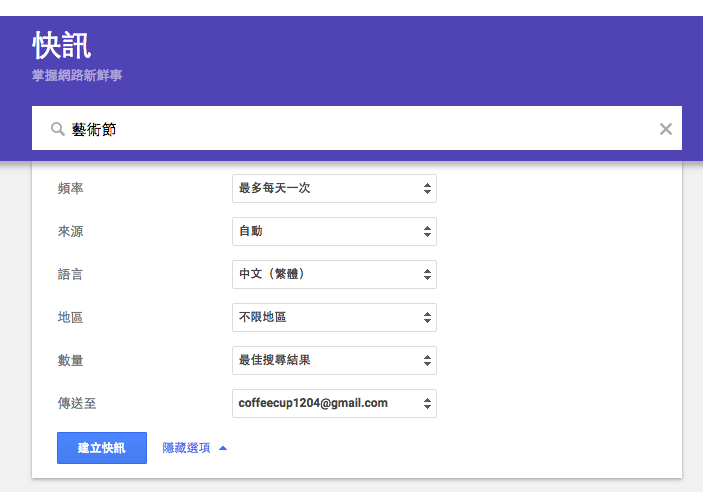Click the 地區 label
Image resolution: width=703 pixels, height=492 pixels.
click(70, 318)
